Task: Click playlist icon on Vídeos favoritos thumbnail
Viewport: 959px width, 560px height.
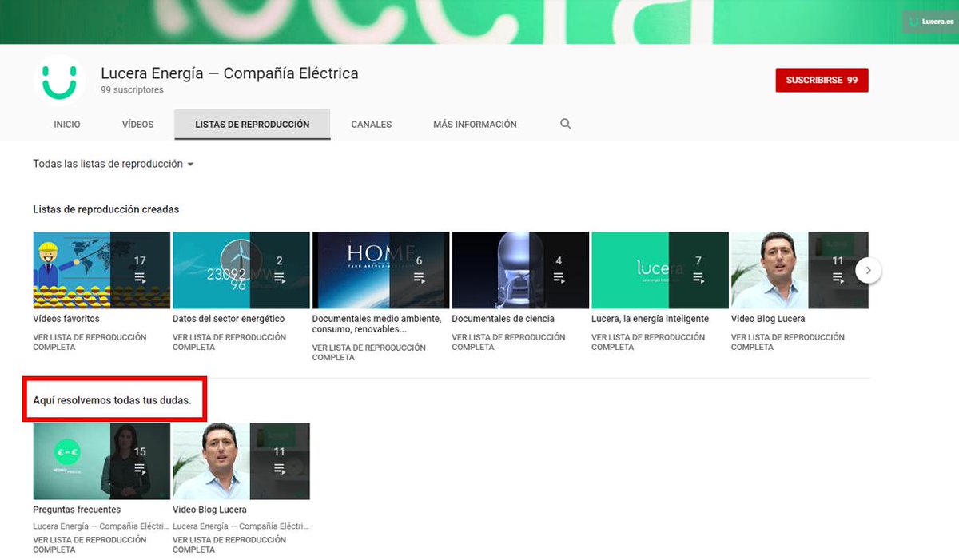Action: [x=140, y=278]
